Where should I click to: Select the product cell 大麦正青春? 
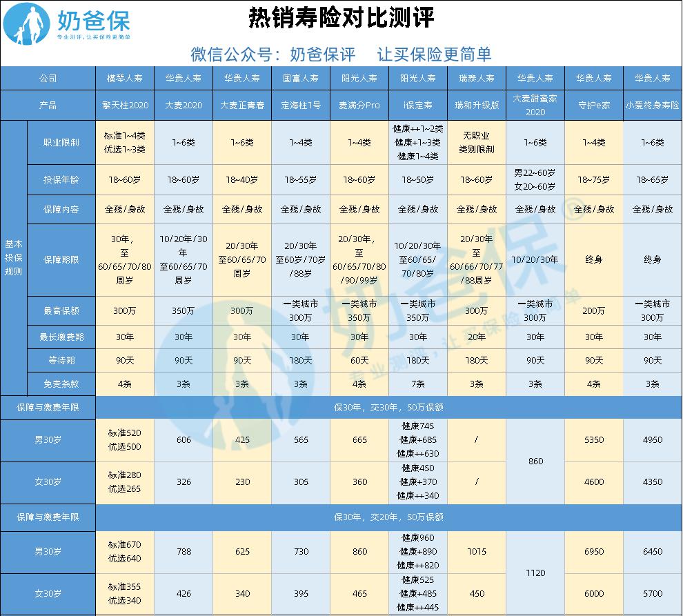coord(242,106)
